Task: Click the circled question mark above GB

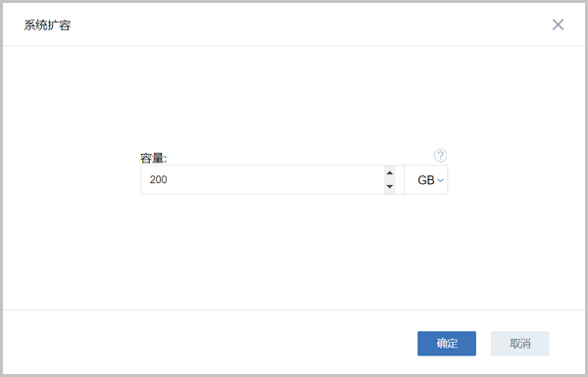Action: 440,155
